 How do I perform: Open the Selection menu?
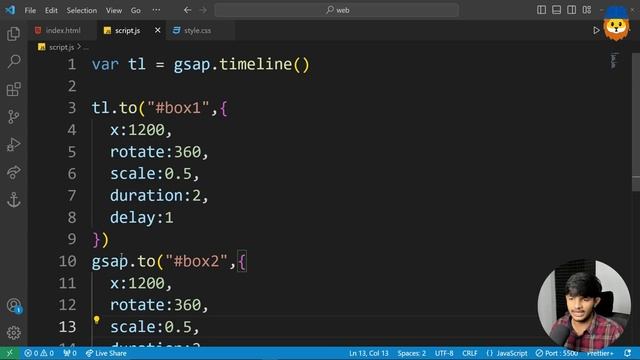click(x=82, y=10)
